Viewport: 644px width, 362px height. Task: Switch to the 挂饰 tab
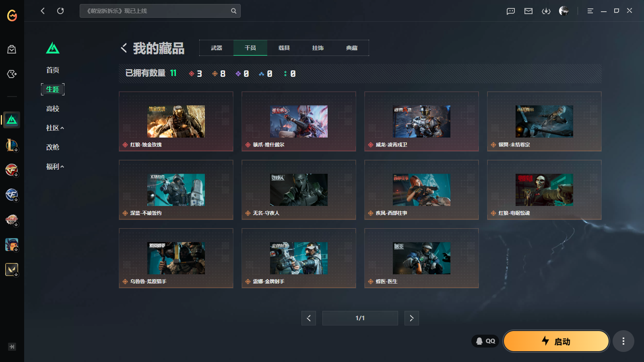coord(318,48)
